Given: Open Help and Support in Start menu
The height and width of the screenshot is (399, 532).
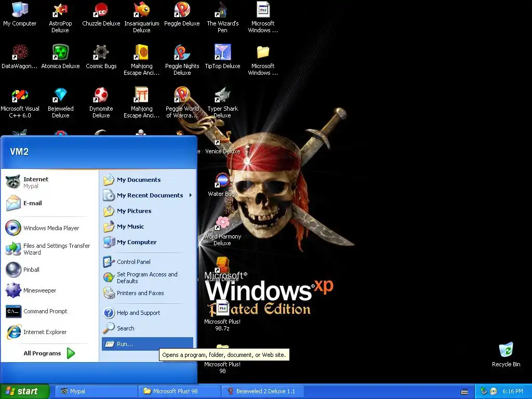Looking at the screenshot, I should [x=148, y=312].
